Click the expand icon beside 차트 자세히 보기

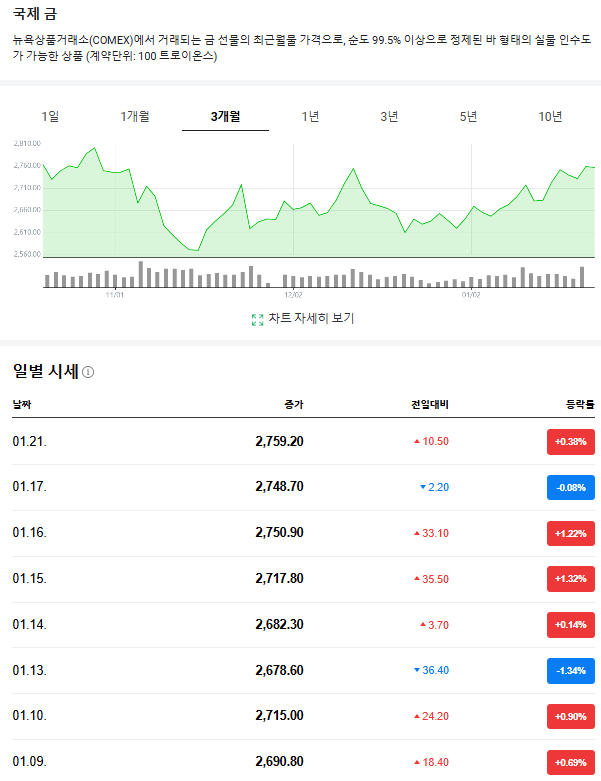pos(257,319)
